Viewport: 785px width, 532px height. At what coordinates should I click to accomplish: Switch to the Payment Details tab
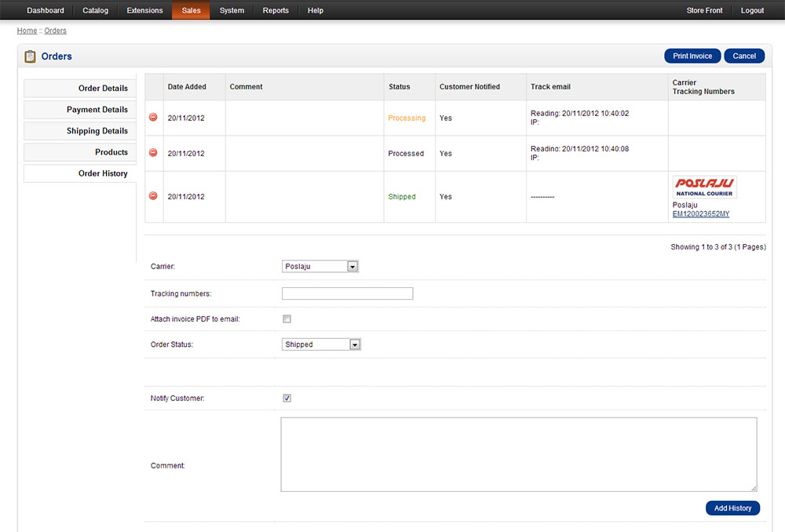pos(80,110)
